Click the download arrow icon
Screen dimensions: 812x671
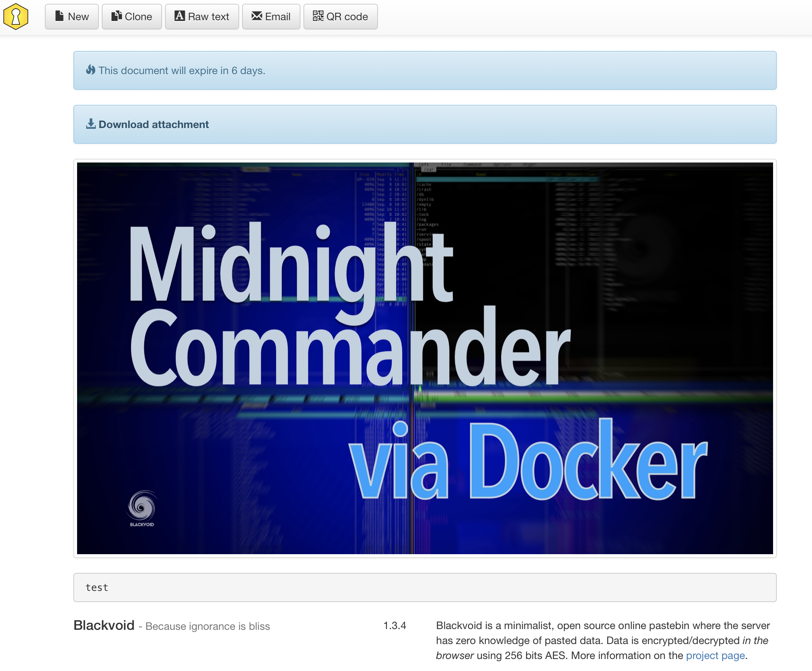tap(91, 124)
